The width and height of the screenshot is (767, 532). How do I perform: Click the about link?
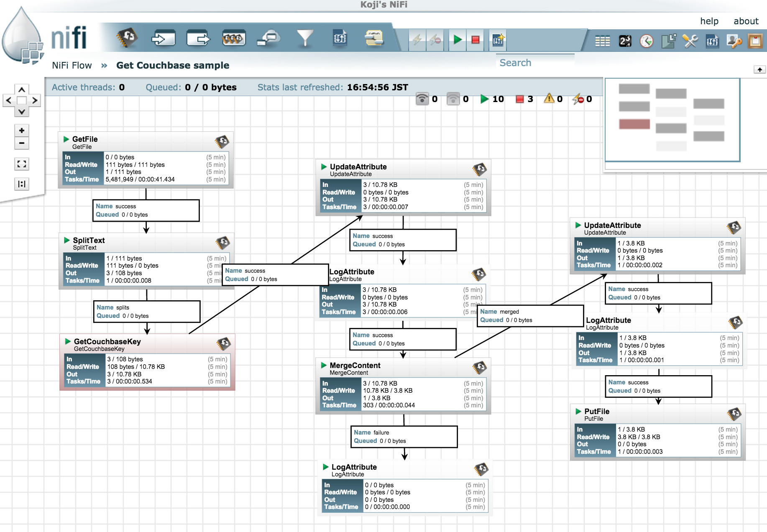[746, 21]
